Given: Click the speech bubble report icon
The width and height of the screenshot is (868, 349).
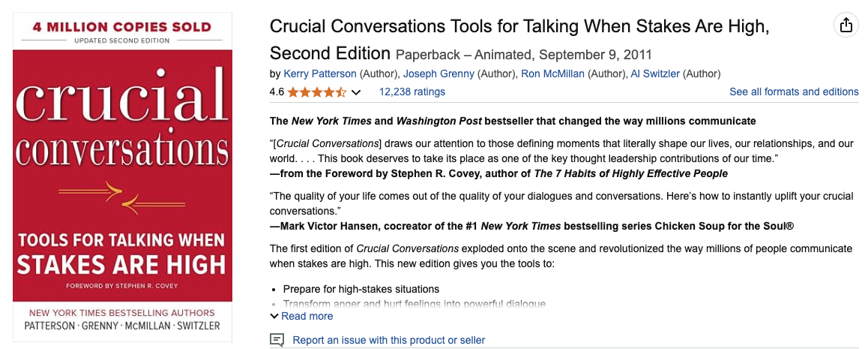Looking at the screenshot, I should (x=277, y=340).
